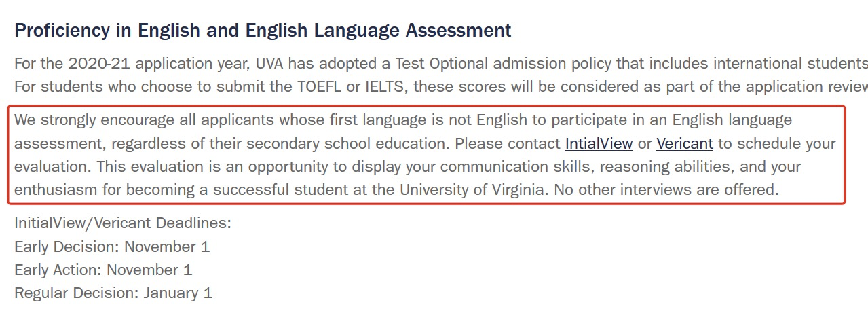The width and height of the screenshot is (868, 311).
Task: Click the InitialView/Vericant Deadlines label
Action: click(123, 223)
